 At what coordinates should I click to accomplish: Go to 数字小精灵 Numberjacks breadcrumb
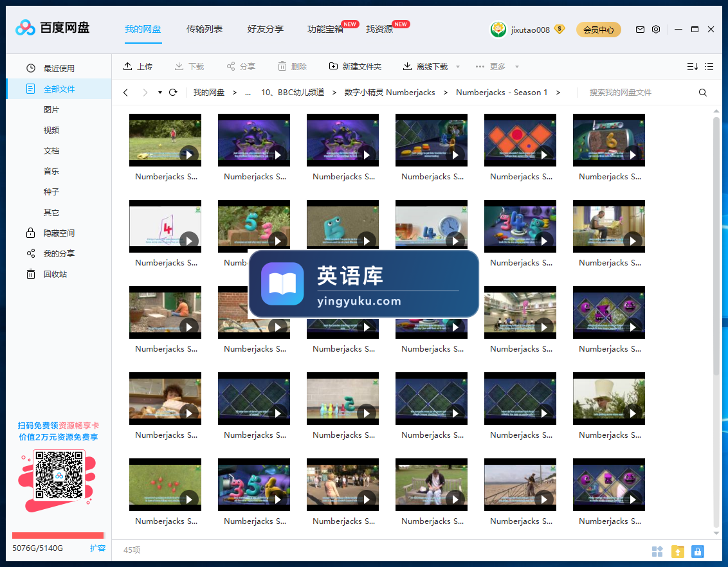pos(390,93)
